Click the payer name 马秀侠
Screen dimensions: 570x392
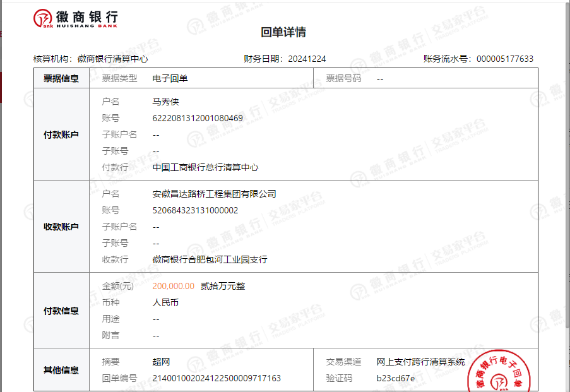(x=166, y=102)
